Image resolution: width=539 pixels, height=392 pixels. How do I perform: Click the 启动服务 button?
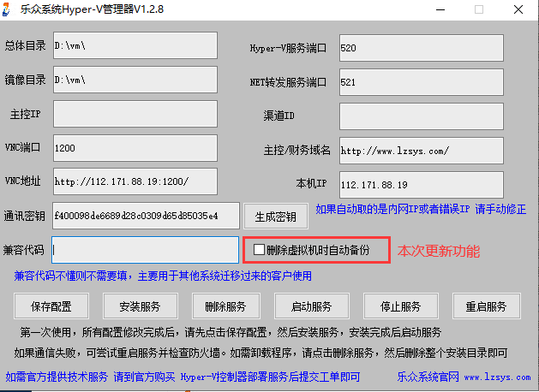pos(311,306)
